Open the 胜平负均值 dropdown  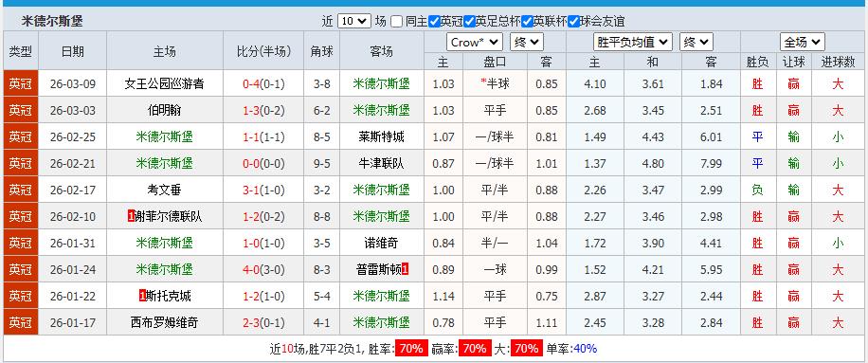(x=633, y=42)
